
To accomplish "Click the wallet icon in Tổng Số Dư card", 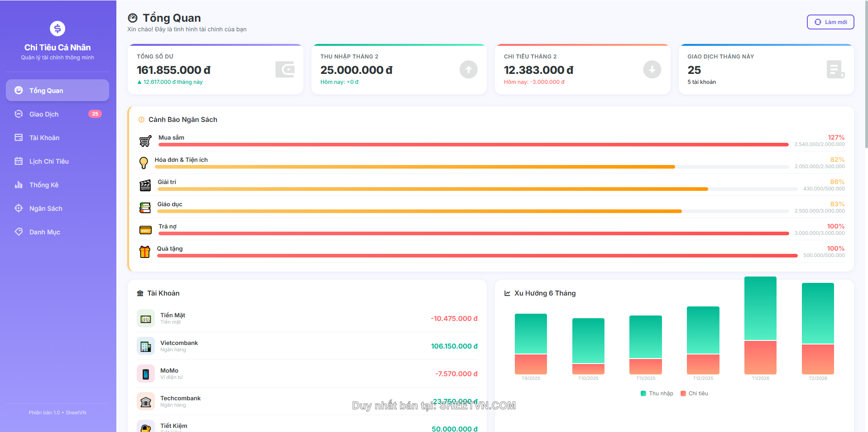I will pyautogui.click(x=285, y=69).
